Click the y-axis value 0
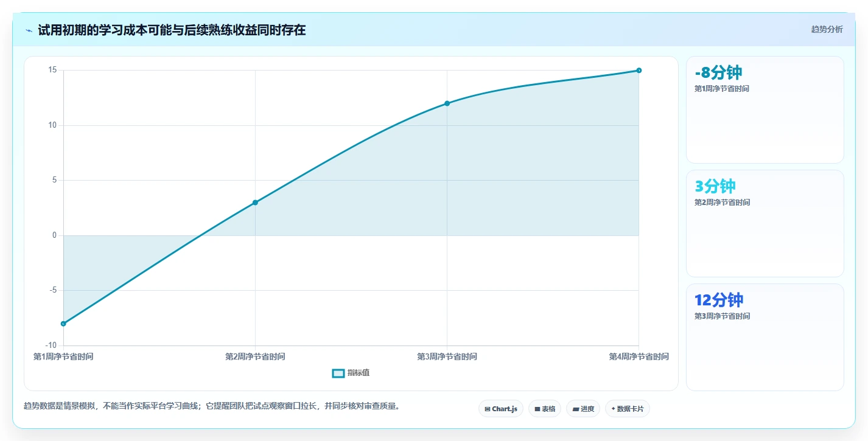The image size is (868, 441). tap(55, 235)
